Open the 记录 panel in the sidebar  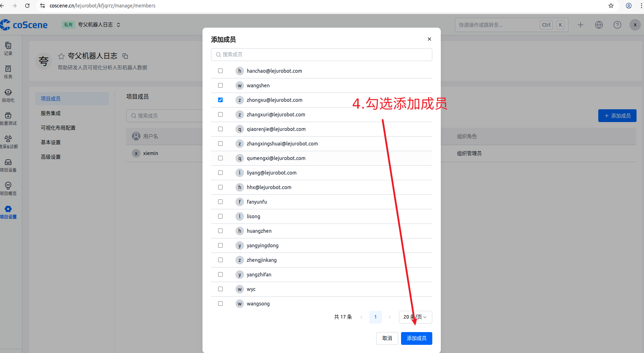coord(8,49)
